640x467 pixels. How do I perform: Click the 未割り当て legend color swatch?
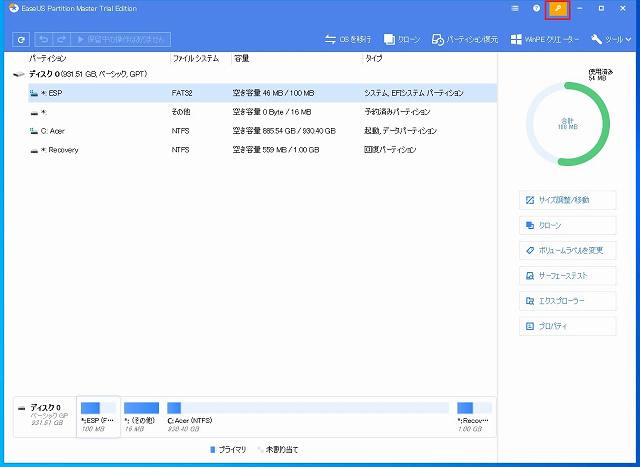[260, 450]
